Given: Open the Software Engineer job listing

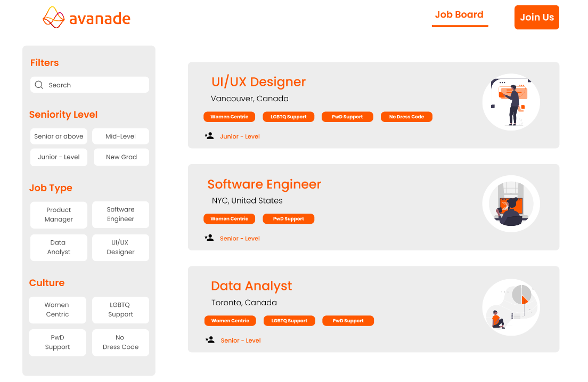Looking at the screenshot, I should [x=264, y=184].
